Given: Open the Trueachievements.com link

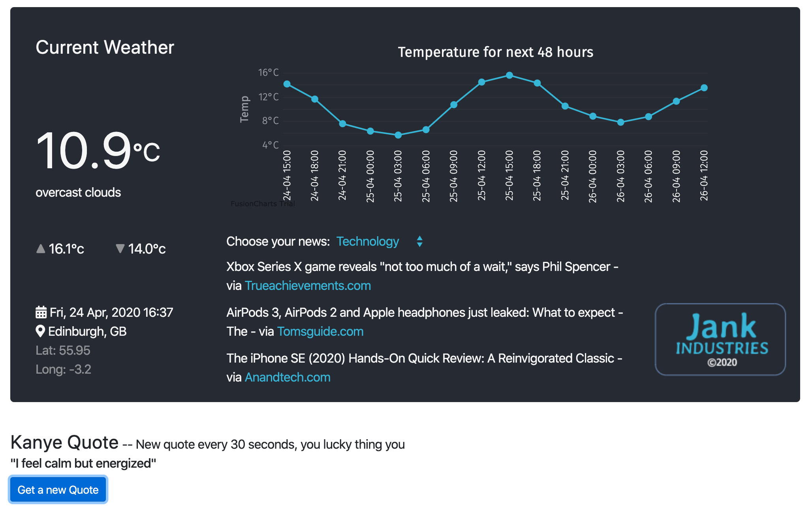Looking at the screenshot, I should pyautogui.click(x=308, y=286).
